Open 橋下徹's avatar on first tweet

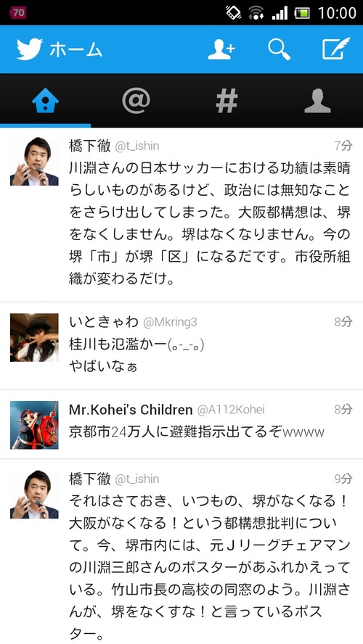[34, 162]
